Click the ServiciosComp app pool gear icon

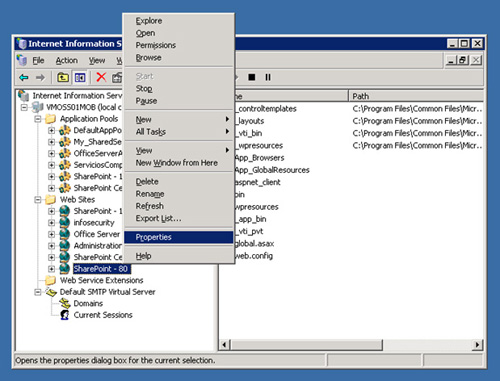coord(65,165)
